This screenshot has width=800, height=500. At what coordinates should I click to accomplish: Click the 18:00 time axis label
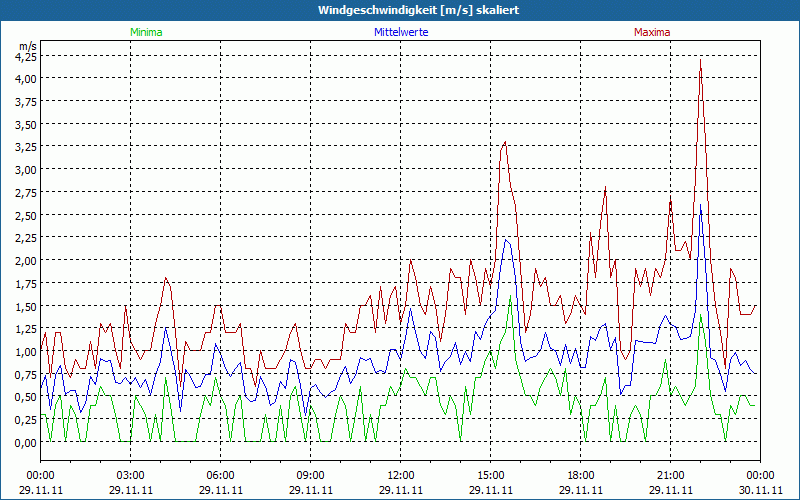[581, 476]
